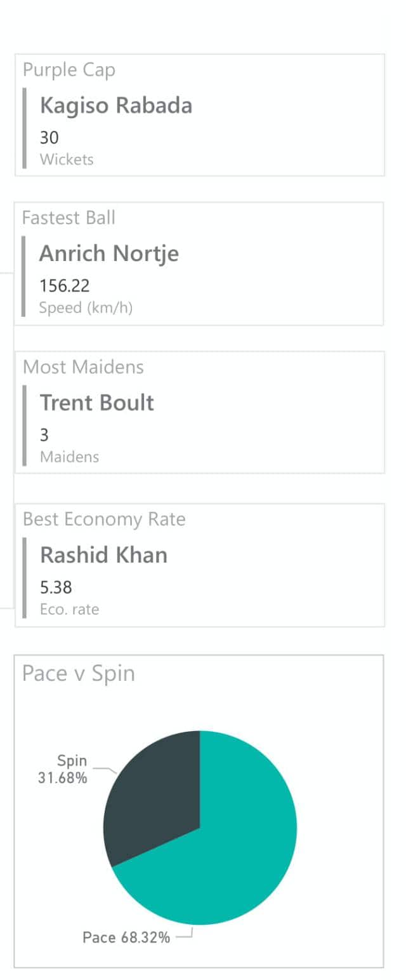Select the 156.22 speed value
The width and height of the screenshot is (406, 980).
pos(65,286)
